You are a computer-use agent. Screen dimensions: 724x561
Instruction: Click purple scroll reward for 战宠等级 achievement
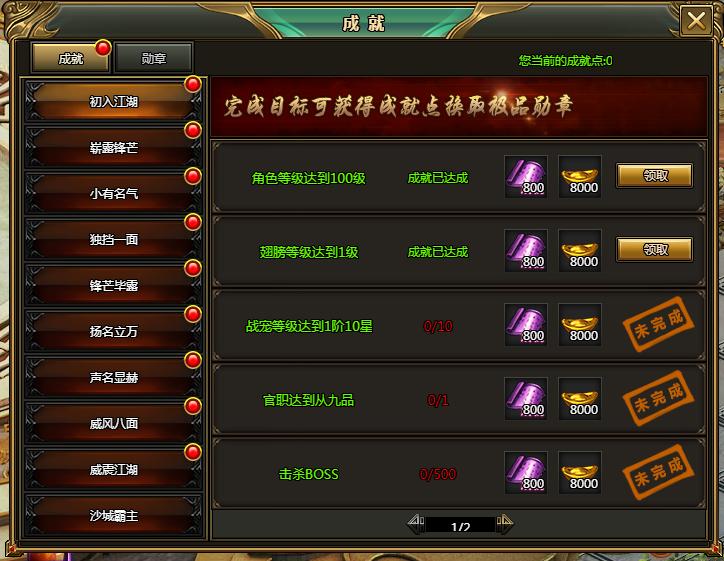526,324
